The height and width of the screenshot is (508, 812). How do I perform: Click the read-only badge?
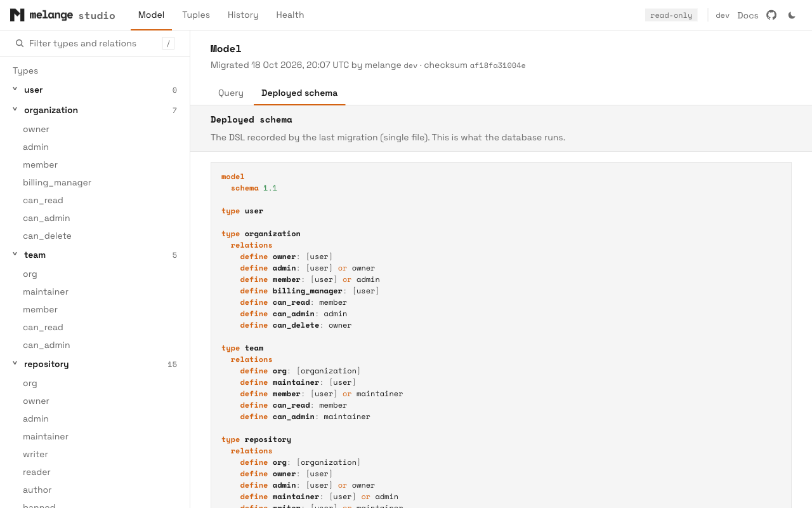pyautogui.click(x=671, y=15)
